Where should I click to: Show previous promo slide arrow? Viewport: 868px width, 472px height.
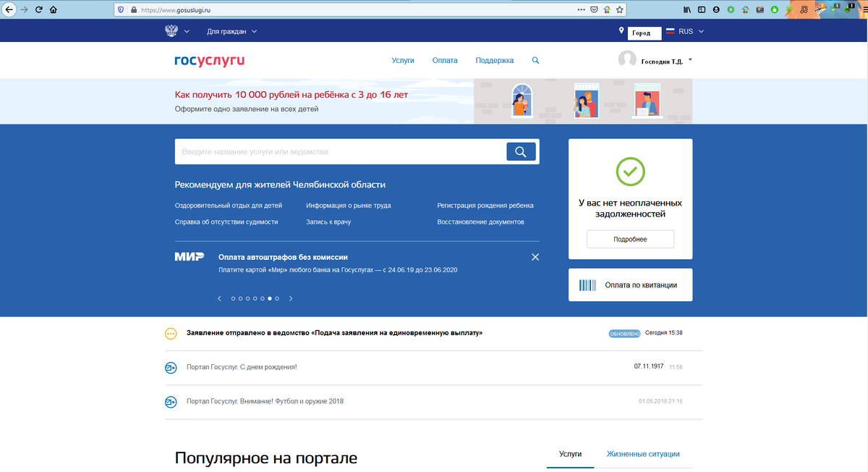point(220,298)
